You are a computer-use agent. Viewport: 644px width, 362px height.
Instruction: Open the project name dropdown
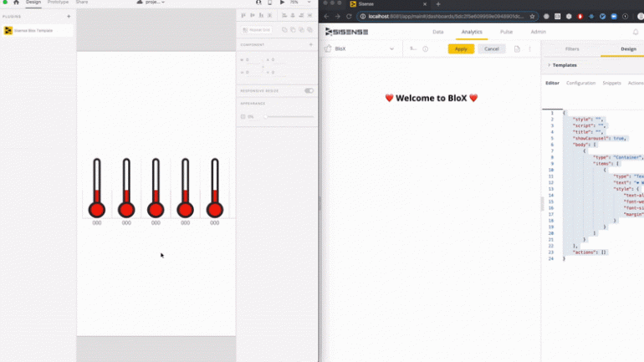151,3
